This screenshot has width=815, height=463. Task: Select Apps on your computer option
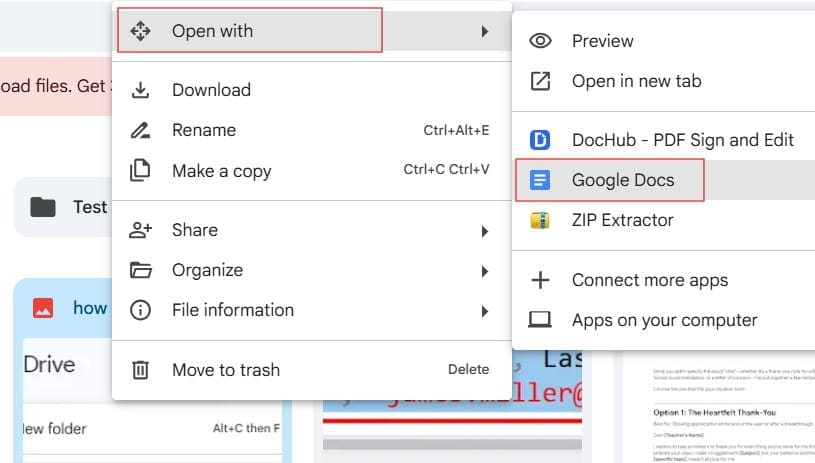664,320
